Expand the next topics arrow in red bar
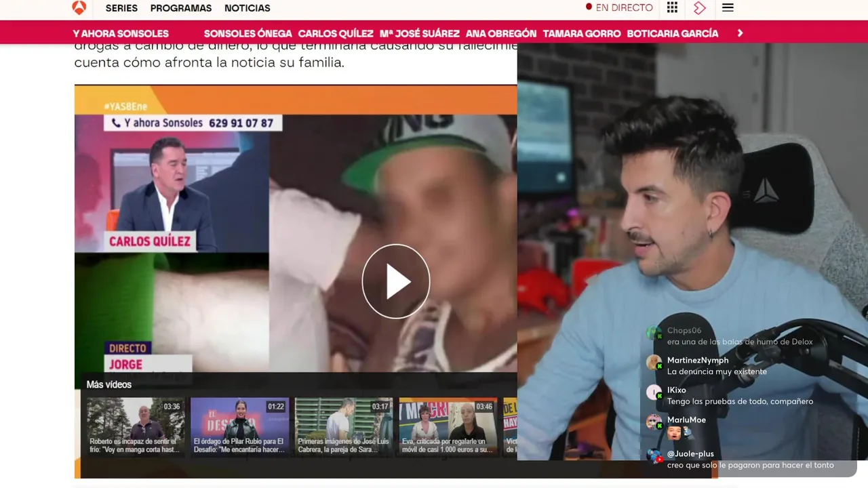 740,33
